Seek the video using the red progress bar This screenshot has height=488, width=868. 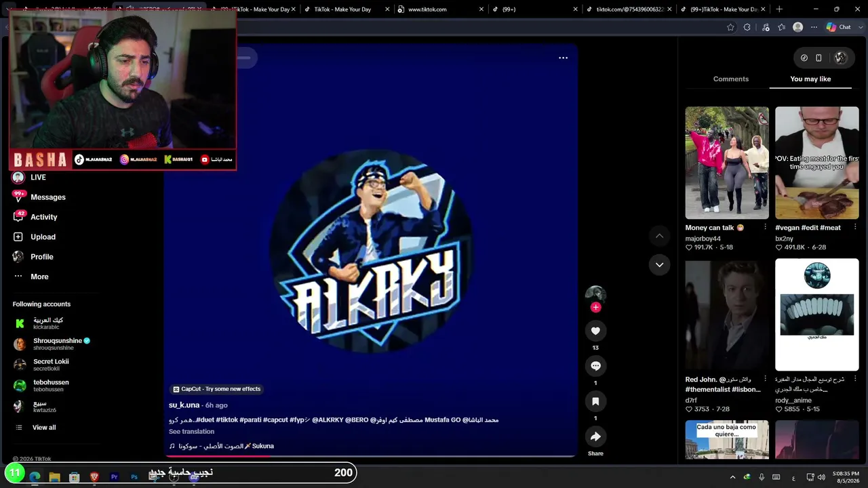tap(370, 456)
